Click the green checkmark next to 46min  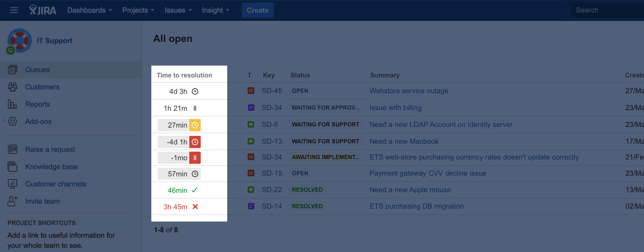pos(195,190)
